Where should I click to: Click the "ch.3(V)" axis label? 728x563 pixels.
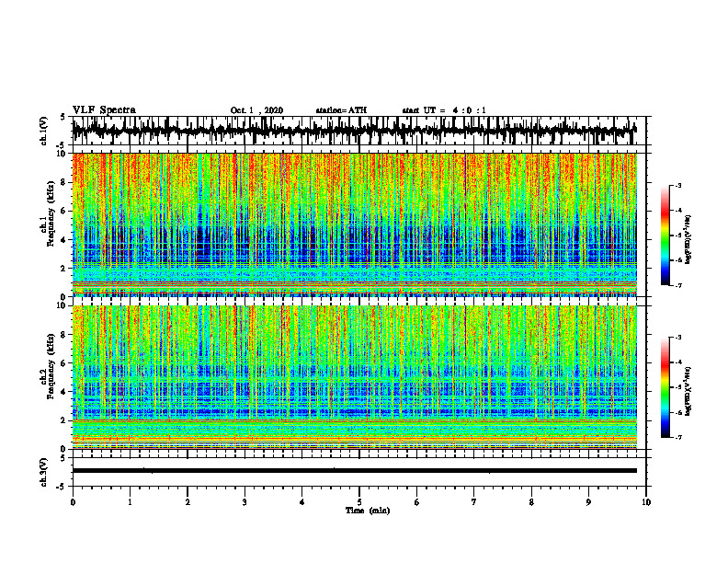(x=44, y=473)
